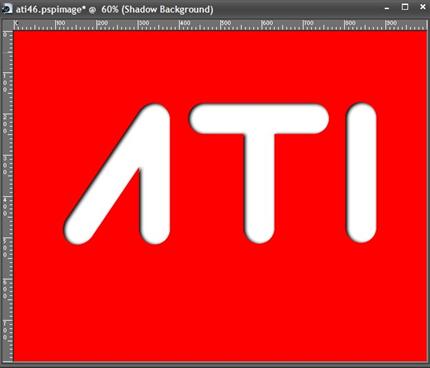Click the 700 mark on horizontal ruler
The image size is (430, 368).
(308, 23)
